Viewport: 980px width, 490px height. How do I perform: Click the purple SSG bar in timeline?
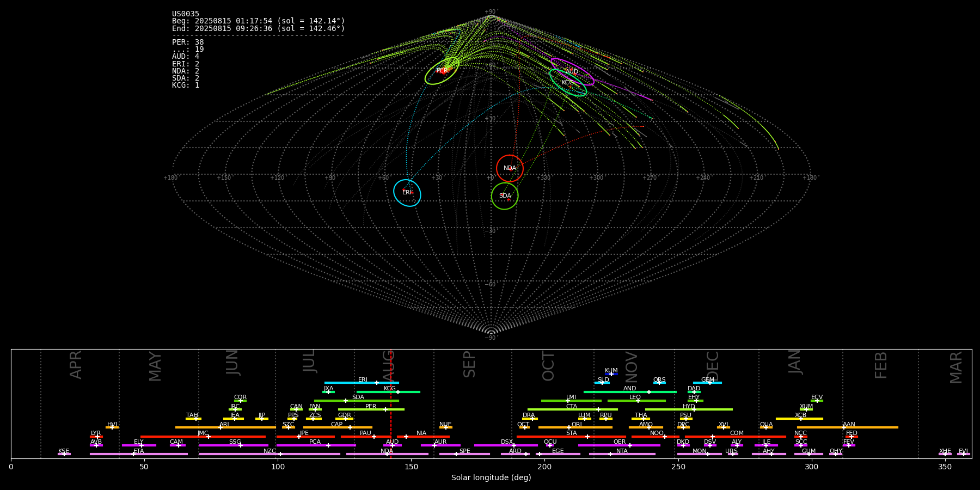click(234, 445)
